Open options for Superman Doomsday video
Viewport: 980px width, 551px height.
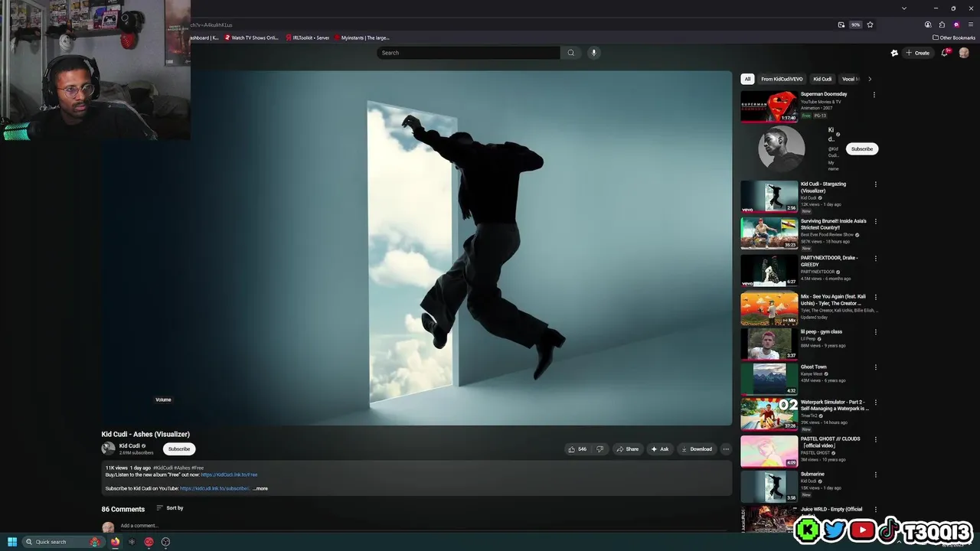click(x=874, y=95)
